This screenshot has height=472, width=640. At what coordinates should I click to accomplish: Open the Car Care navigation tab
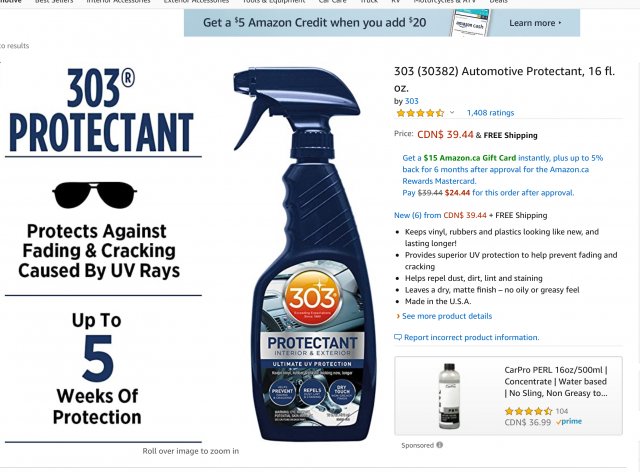point(332,2)
